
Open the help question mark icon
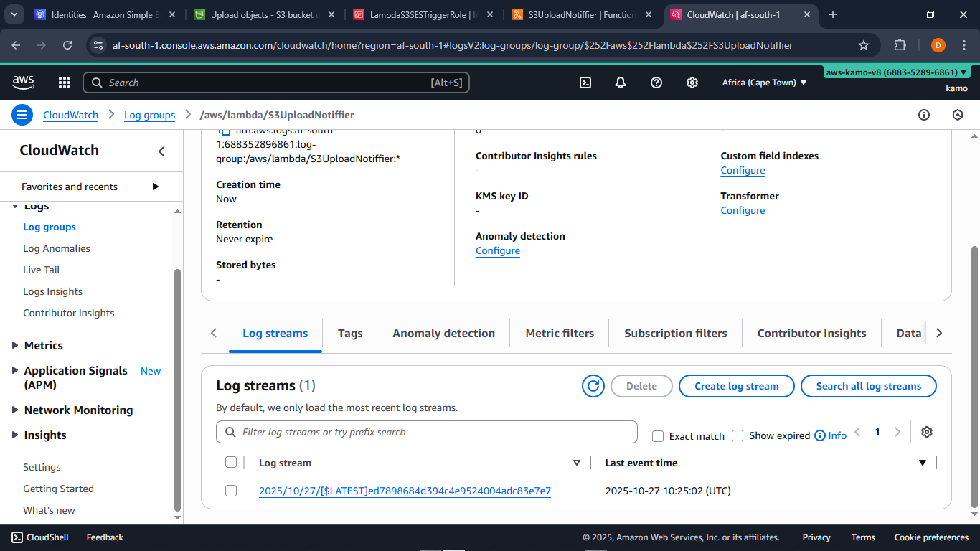pyautogui.click(x=656, y=83)
